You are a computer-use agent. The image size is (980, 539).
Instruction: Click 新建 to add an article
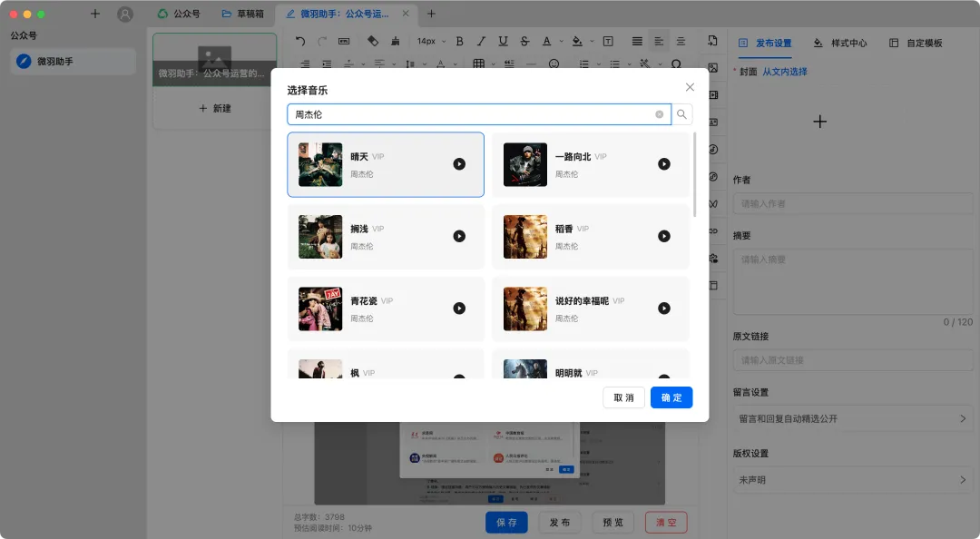click(x=215, y=108)
